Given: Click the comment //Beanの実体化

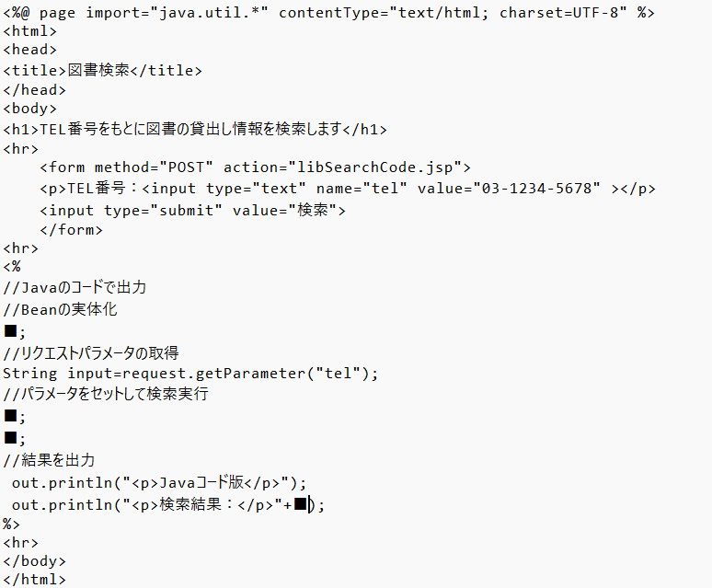Looking at the screenshot, I should pyautogui.click(x=60, y=310).
